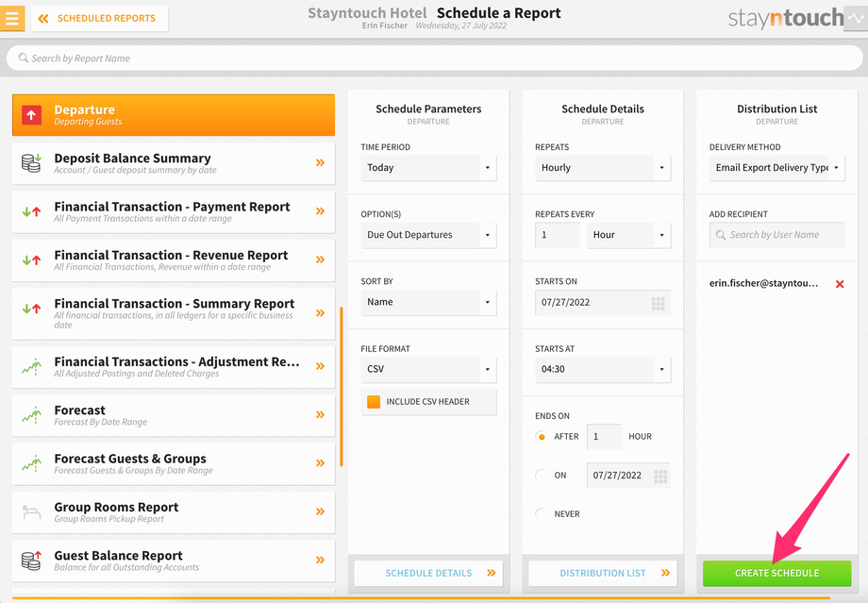The height and width of the screenshot is (603, 868).
Task: Select the Ends On date radio button
Action: tap(542, 475)
